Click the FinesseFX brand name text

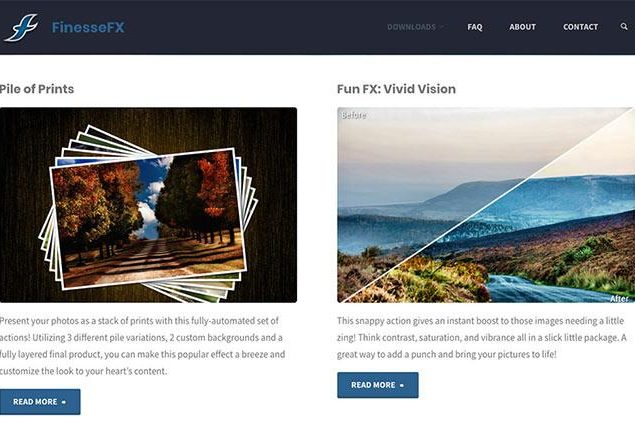[x=88, y=27]
